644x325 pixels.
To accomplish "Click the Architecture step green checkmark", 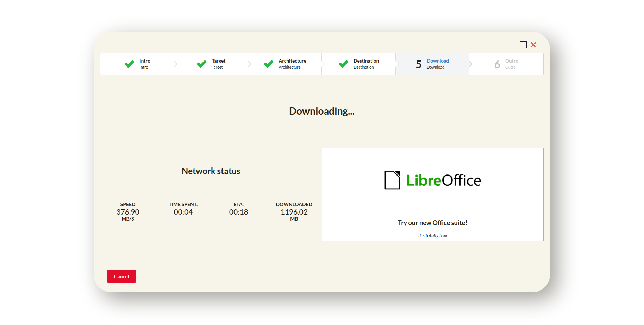I will coord(268,64).
